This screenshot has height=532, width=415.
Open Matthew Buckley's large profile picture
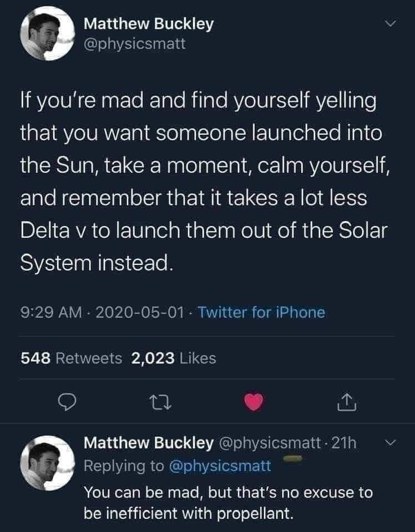(47, 34)
